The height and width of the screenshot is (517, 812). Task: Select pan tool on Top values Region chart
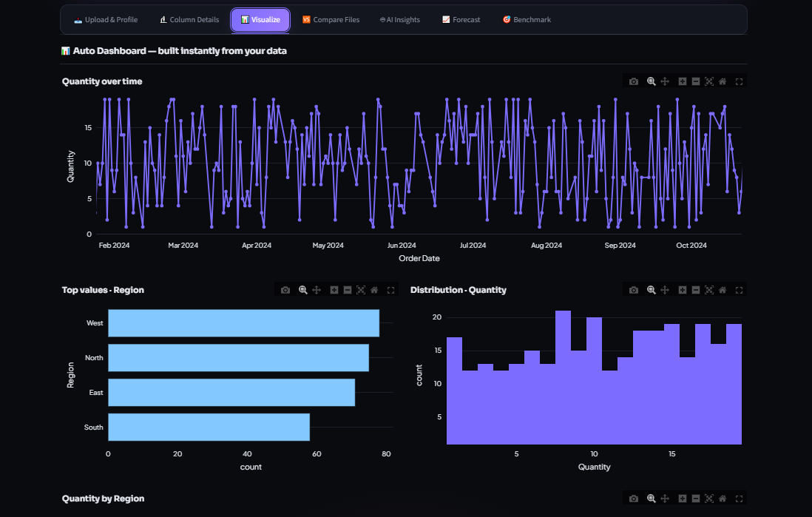point(317,290)
